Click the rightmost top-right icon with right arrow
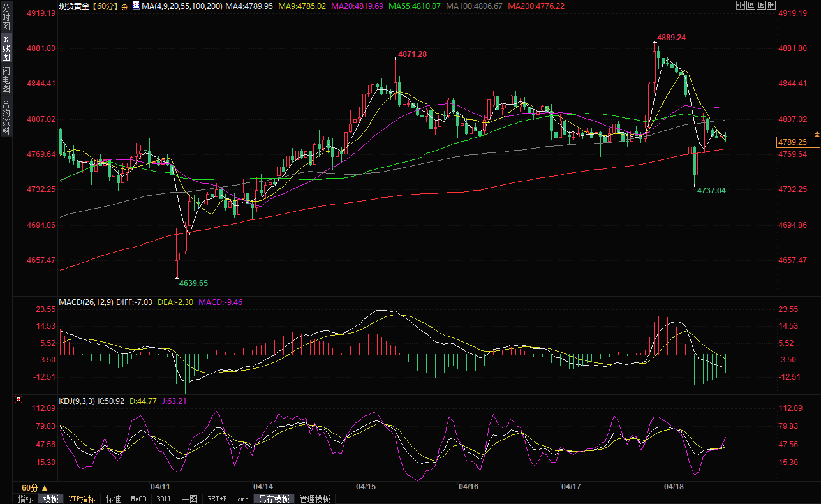Viewport: 821px width, 504px height. (x=771, y=6)
